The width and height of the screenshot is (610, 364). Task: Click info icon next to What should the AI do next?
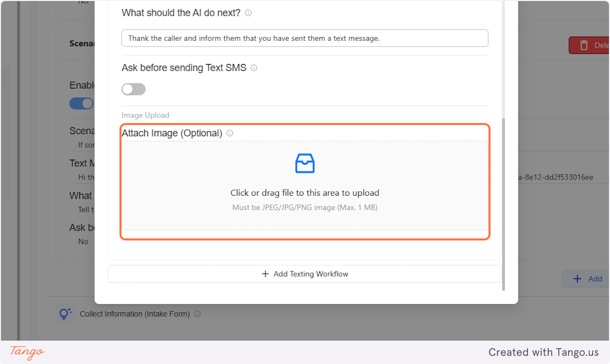248,13
